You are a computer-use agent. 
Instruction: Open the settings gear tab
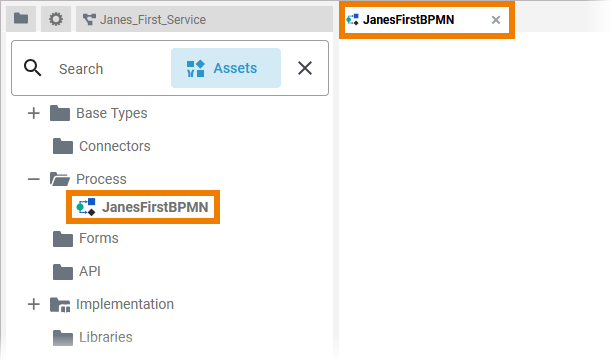56,19
